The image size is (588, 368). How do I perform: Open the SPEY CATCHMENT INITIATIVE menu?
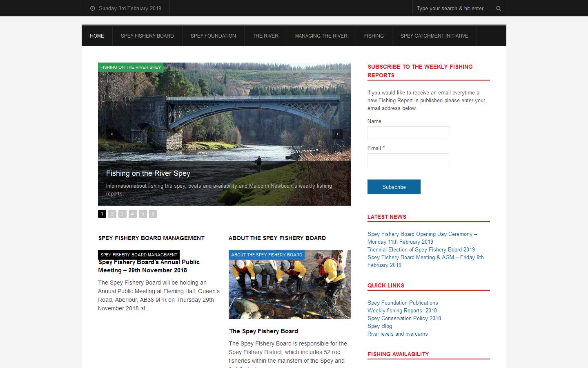pyautogui.click(x=434, y=36)
